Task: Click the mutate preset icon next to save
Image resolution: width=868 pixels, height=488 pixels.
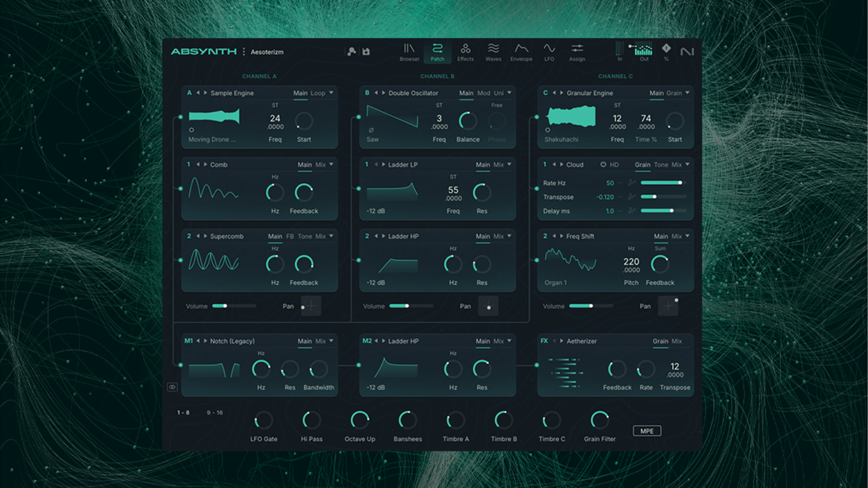Action: pyautogui.click(x=352, y=52)
